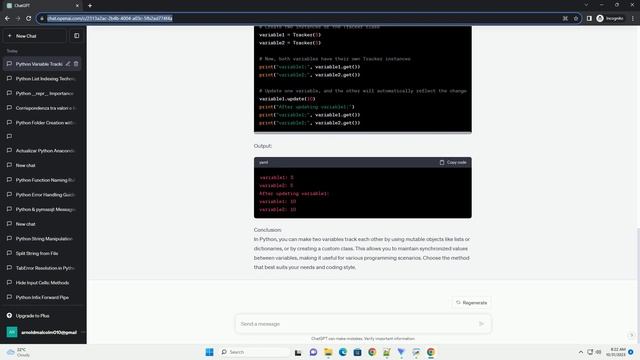This screenshot has width=640, height=360.
Task: Switch to the active Chrome taskbar icon
Action: point(431,352)
